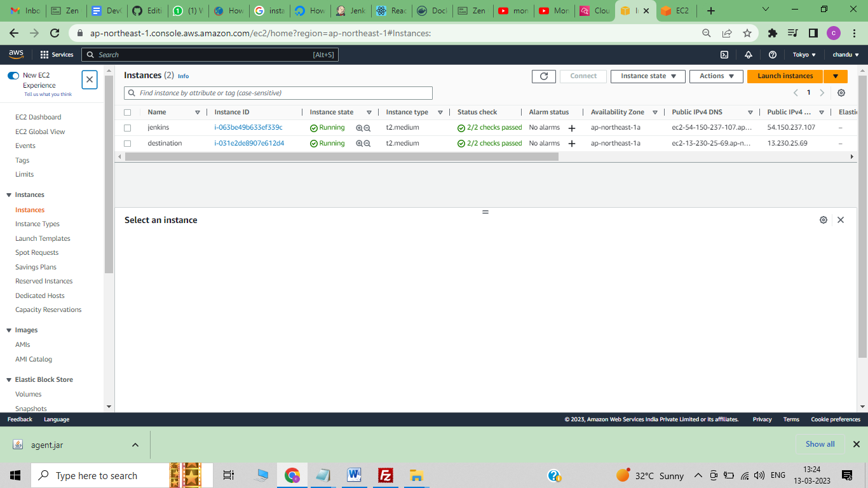Open the Tokyo region selector
This screenshot has width=868, height=488.
coord(802,55)
